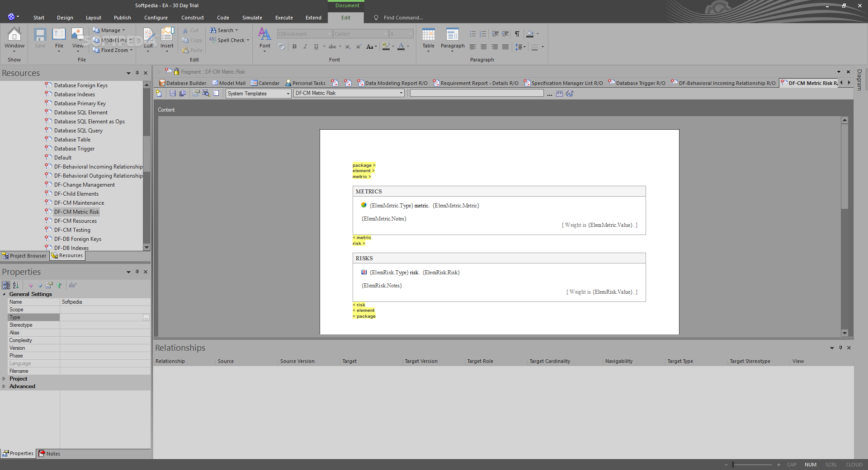Open the Fixed Zoom dropdown
Viewport: 868px width, 470px height.
pyautogui.click(x=113, y=50)
